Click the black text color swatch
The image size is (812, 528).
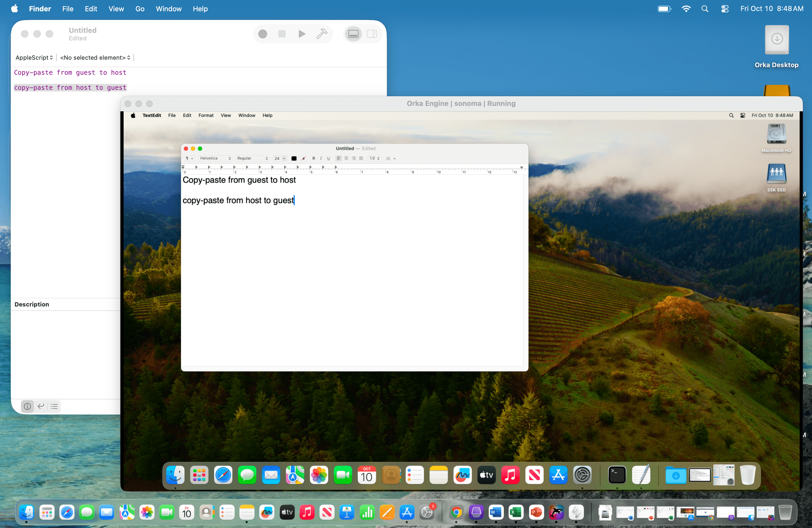(294, 158)
